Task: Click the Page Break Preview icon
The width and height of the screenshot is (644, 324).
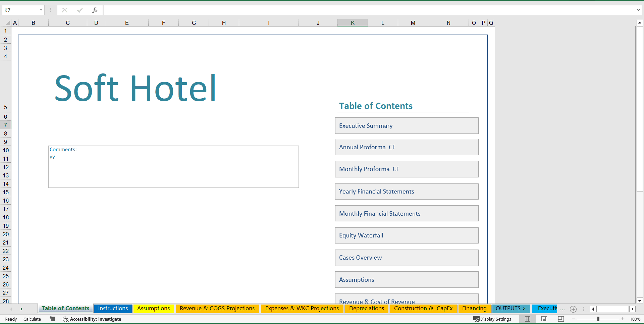Action: [x=561, y=319]
